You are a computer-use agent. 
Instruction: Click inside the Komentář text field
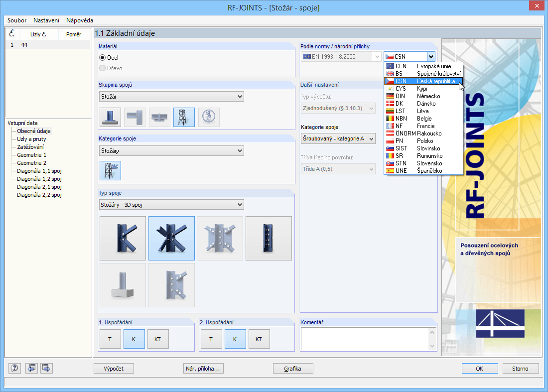click(365, 339)
